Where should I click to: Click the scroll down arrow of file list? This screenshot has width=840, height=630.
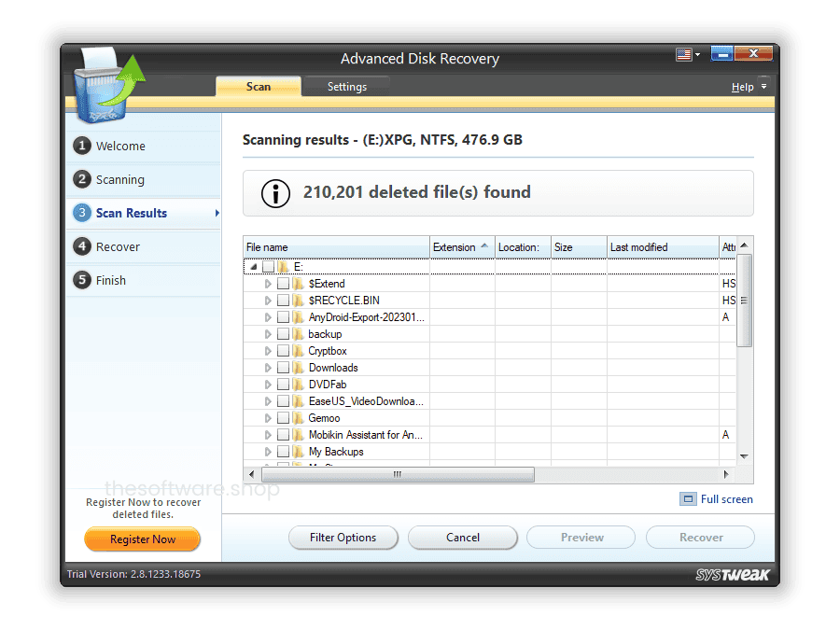click(x=744, y=456)
